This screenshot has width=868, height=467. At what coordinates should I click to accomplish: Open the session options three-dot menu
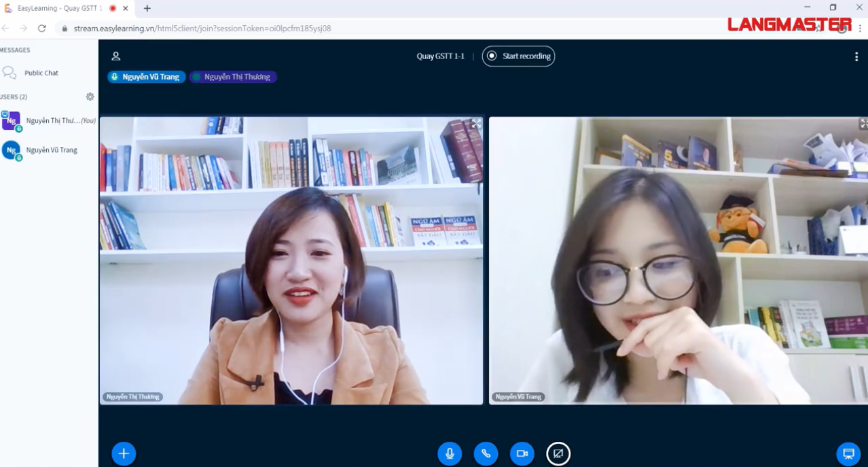coord(856,56)
